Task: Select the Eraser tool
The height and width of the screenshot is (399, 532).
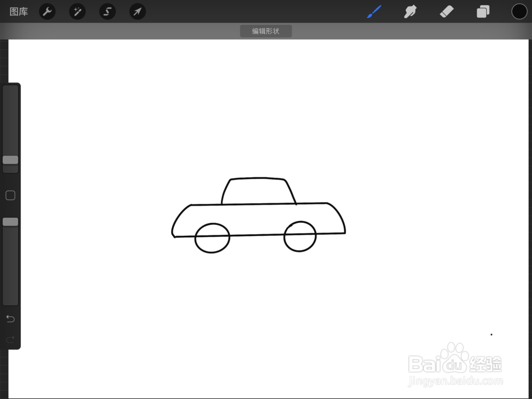Action: 446,12
